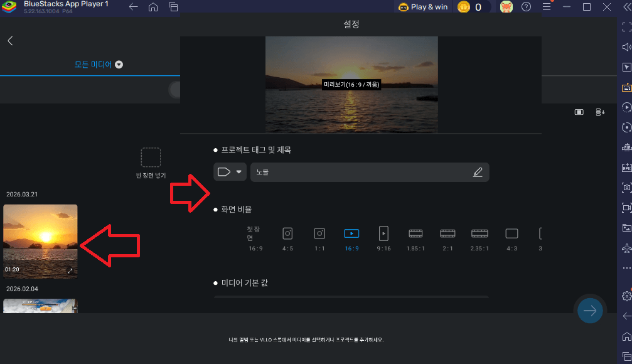Switch media grid view layout
Viewport: 632px width, 364px height.
(x=579, y=112)
